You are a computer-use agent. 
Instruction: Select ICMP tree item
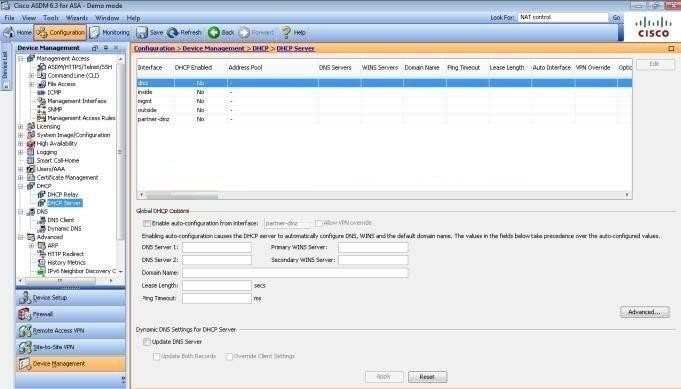(54, 92)
